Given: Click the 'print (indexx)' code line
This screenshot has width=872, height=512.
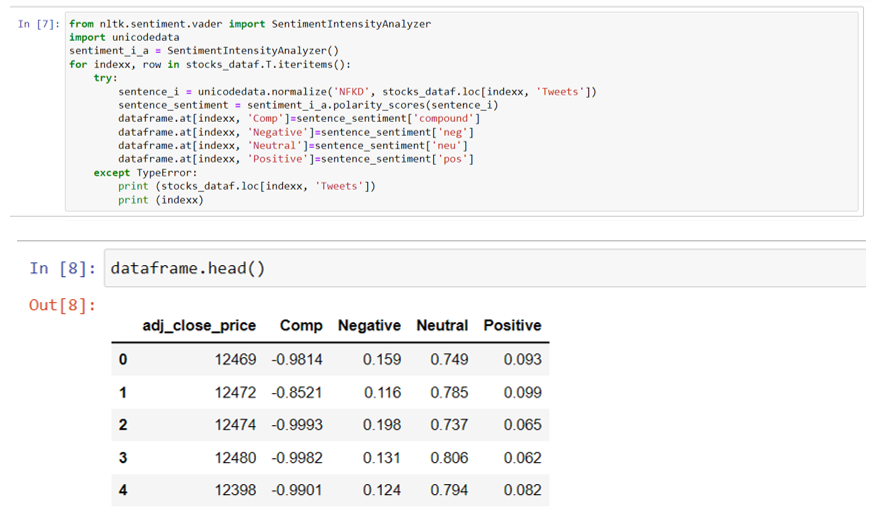Looking at the screenshot, I should [x=161, y=200].
